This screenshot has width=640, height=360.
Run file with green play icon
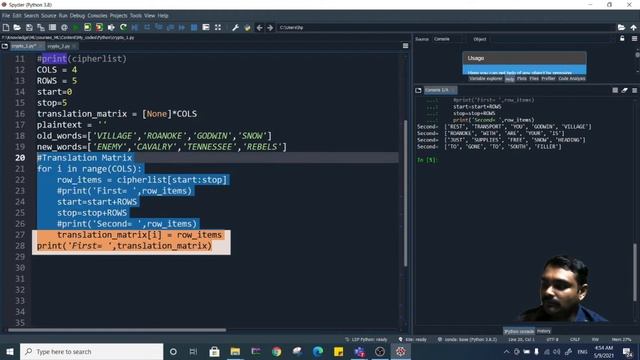(x=76, y=27)
